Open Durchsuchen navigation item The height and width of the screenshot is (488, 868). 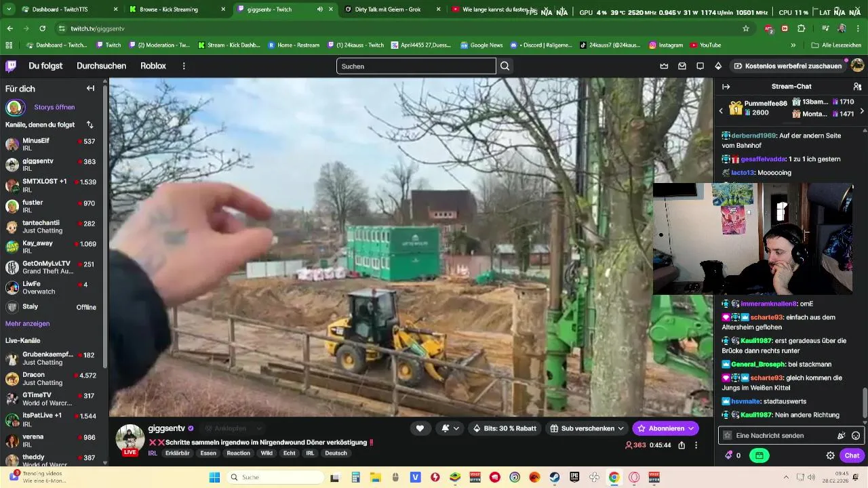tap(101, 66)
